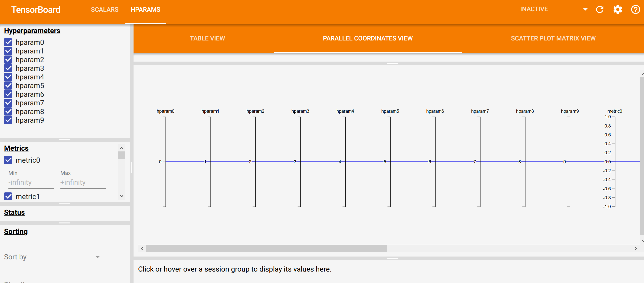
Task: Expand the Status section
Action: click(14, 212)
